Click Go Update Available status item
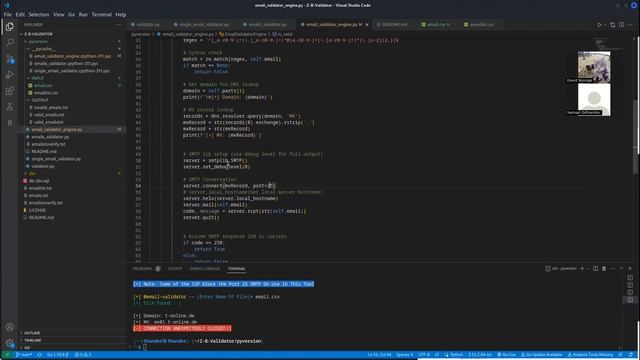The width and height of the screenshot is (640, 360). click(541, 355)
